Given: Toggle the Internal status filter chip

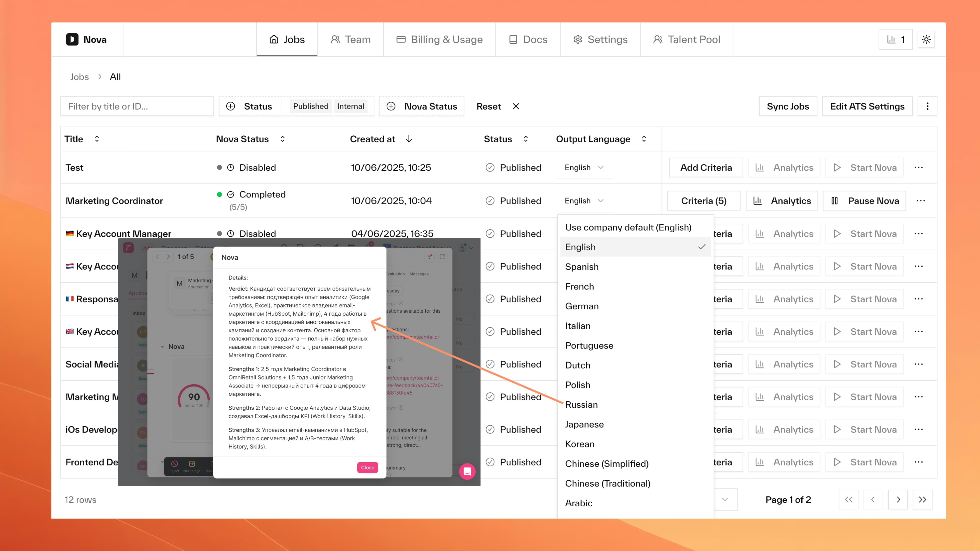Looking at the screenshot, I should coord(350,106).
